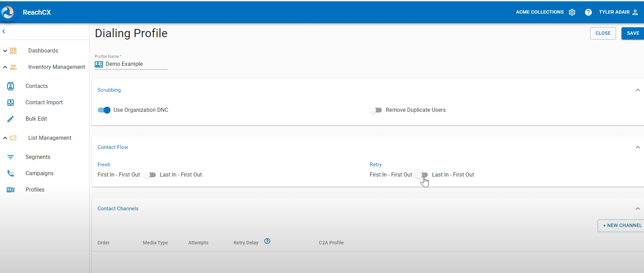Click the Retry label under Contact Flow
The image size is (644, 273).
click(376, 165)
